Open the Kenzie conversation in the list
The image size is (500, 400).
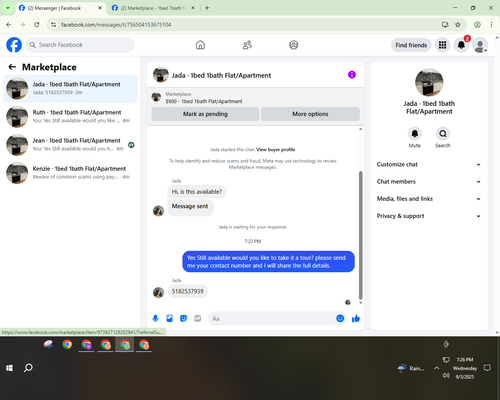click(70, 173)
